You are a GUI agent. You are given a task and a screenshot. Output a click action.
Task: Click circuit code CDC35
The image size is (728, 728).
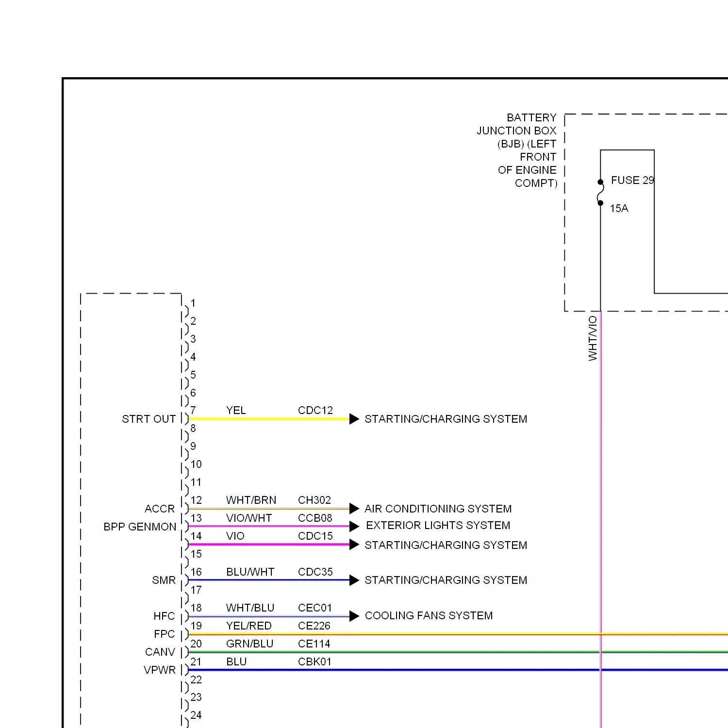click(x=315, y=572)
